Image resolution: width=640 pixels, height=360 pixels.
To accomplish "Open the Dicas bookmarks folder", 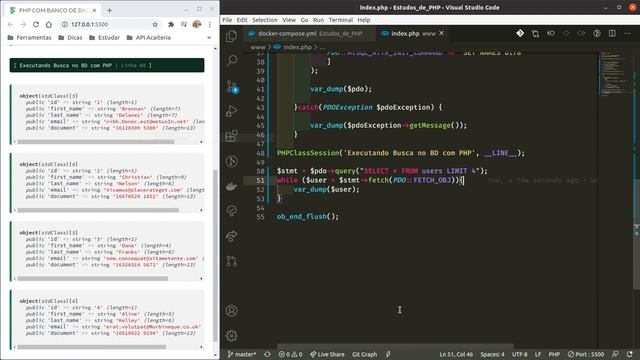I will (70, 38).
